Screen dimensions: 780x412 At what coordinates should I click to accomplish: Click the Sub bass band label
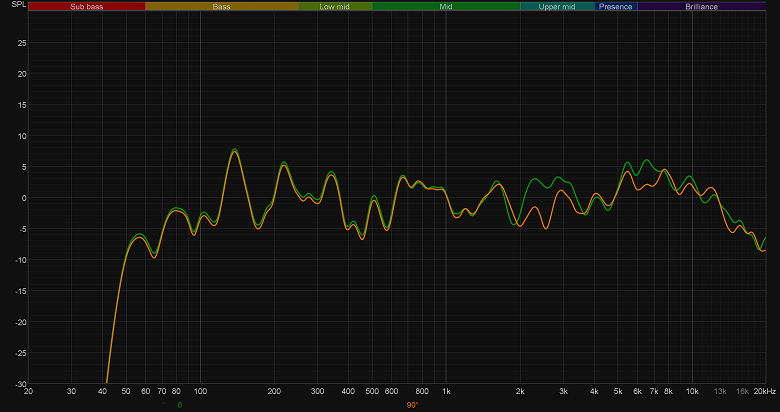[87, 6]
